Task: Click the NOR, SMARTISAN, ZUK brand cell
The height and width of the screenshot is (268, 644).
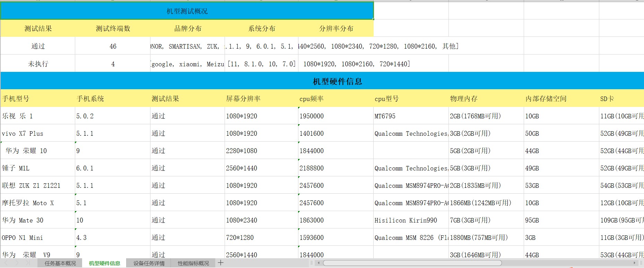Action: pos(188,46)
